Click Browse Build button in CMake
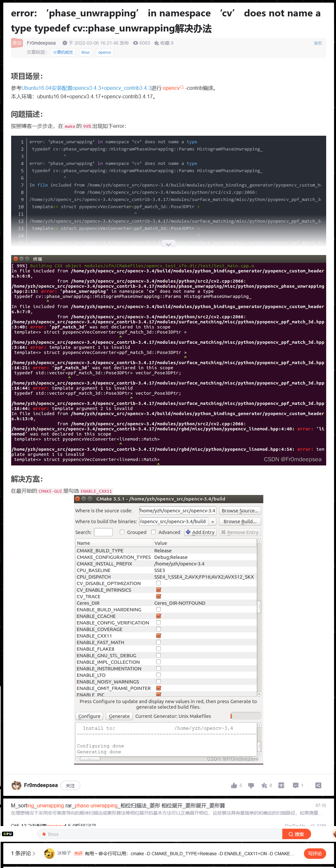Screen dimensions: 336x868 point(240,522)
